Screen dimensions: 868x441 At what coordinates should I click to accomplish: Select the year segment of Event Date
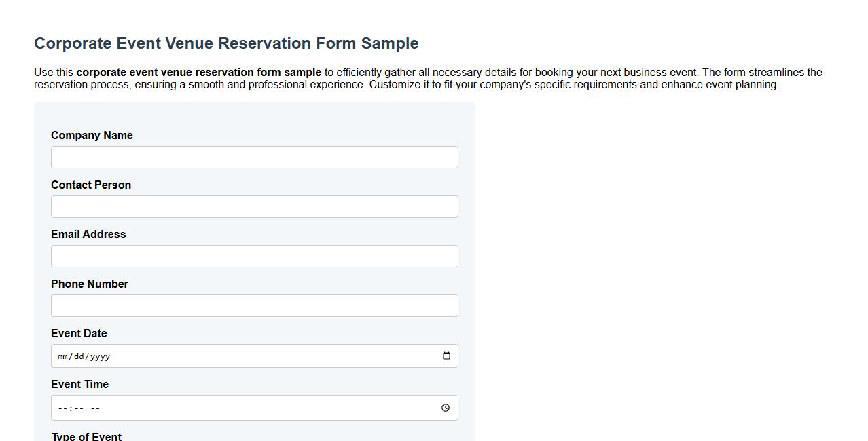pos(99,356)
